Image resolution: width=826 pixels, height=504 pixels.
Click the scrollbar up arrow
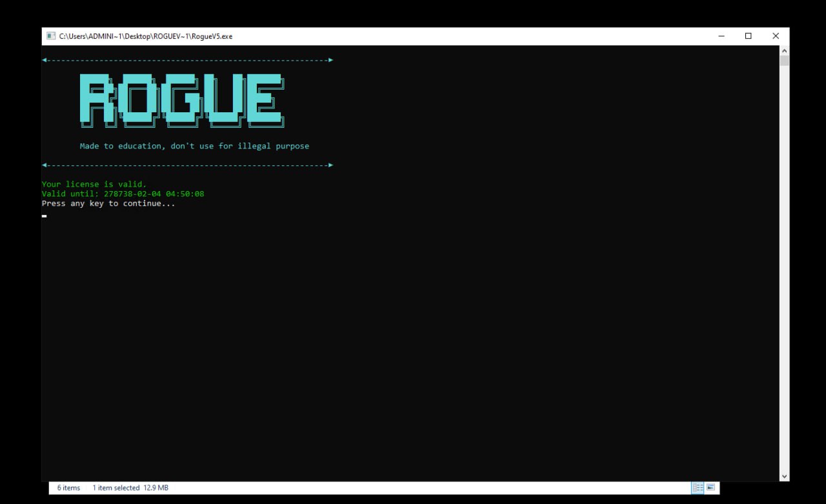pyautogui.click(x=784, y=50)
